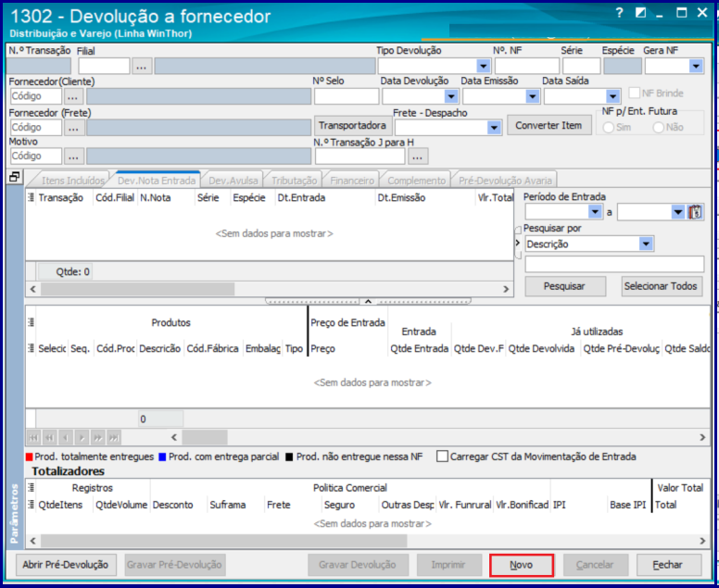Enable Carregar CST da Movimentação de Entrada
The image size is (719, 588).
click(442, 457)
